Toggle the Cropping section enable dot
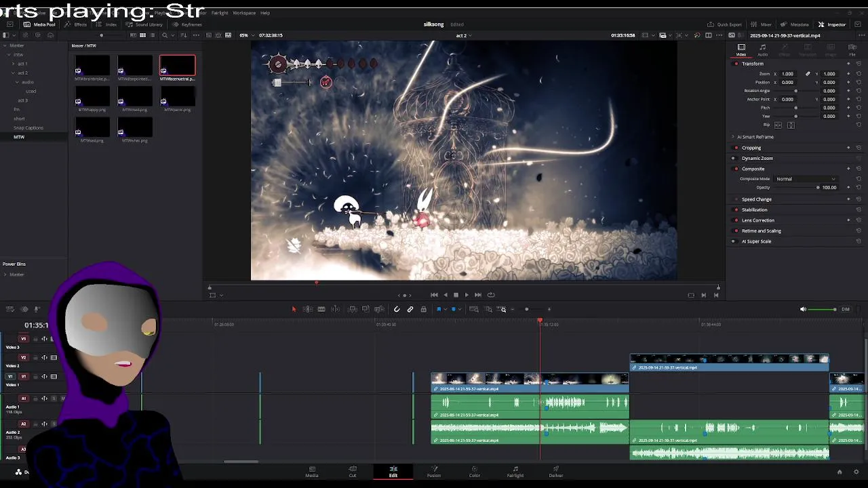Screen dimensions: 868x488 (x=736, y=148)
